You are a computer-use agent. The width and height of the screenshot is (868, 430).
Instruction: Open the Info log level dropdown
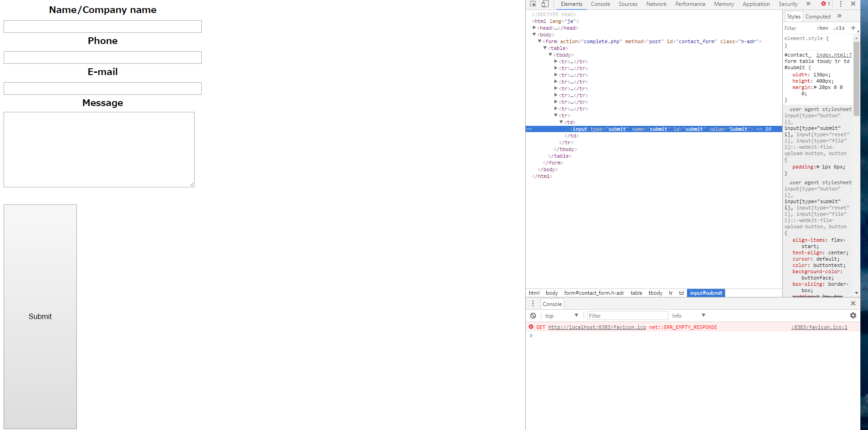click(688, 316)
